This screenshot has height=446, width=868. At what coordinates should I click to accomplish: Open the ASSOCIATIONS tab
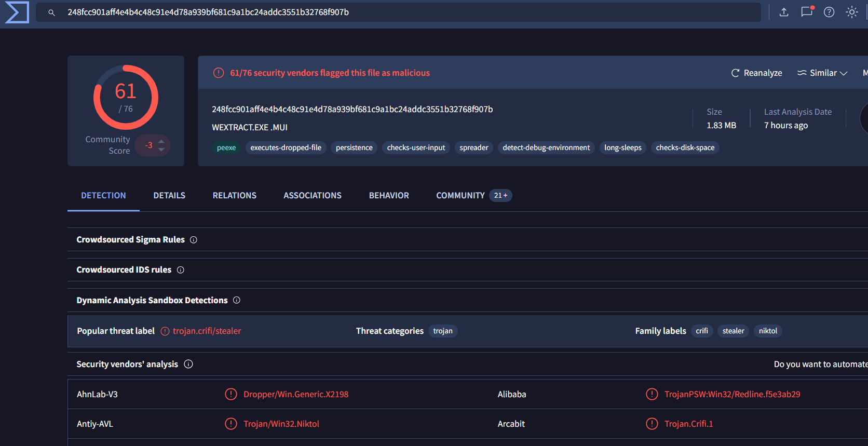(313, 195)
